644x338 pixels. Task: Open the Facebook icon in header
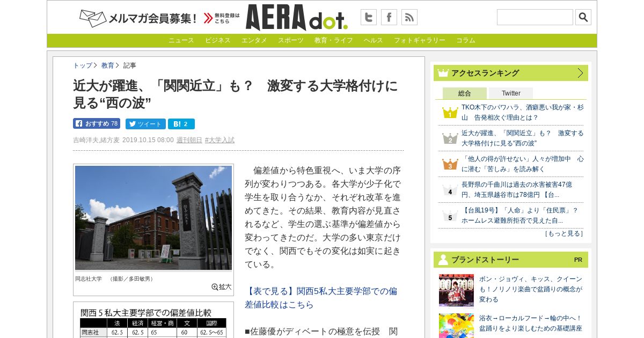tap(389, 17)
